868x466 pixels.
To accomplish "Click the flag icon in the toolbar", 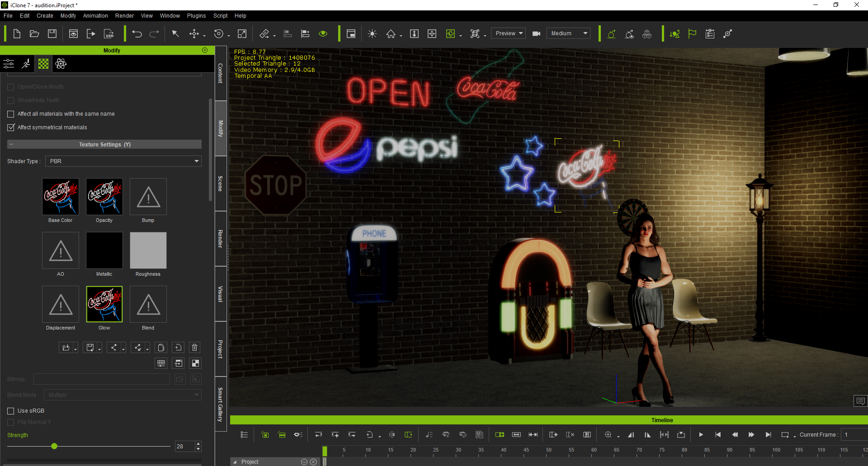I will coord(692,34).
